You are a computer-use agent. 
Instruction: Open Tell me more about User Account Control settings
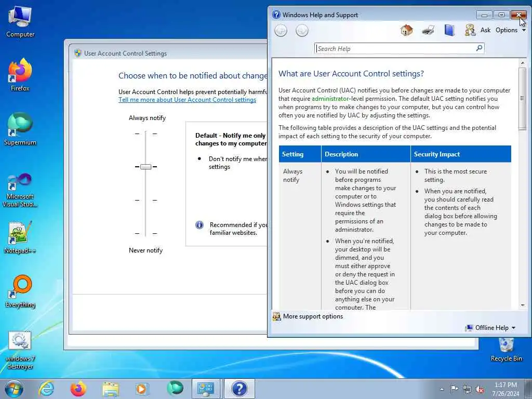[x=187, y=100]
